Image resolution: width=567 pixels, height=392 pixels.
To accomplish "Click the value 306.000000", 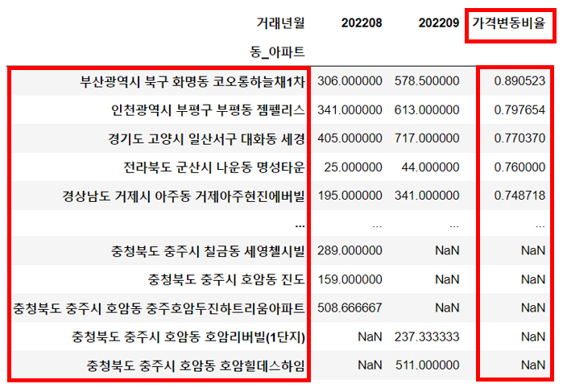I will [x=350, y=81].
